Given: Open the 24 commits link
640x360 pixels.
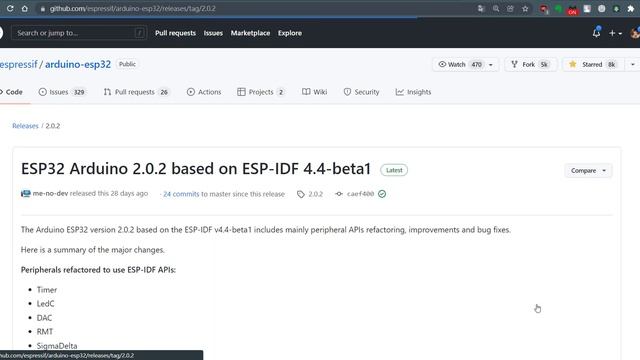Looking at the screenshot, I should click(x=181, y=194).
